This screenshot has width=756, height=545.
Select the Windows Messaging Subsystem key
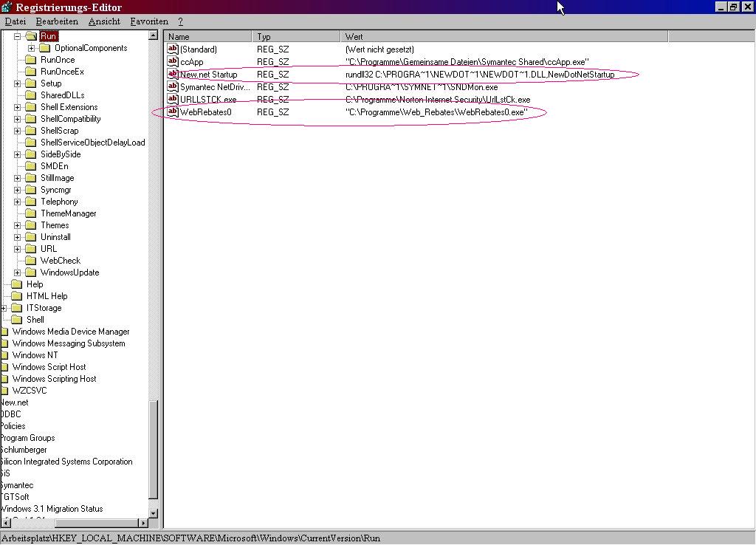click(x=69, y=343)
